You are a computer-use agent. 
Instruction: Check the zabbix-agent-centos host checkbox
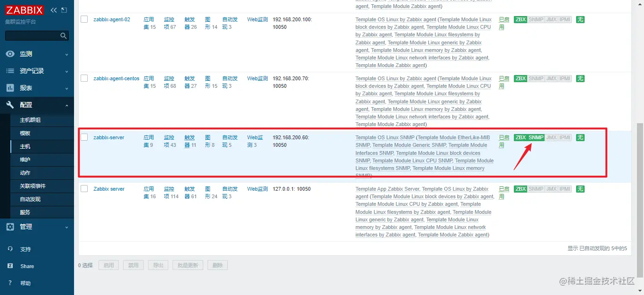(84, 78)
